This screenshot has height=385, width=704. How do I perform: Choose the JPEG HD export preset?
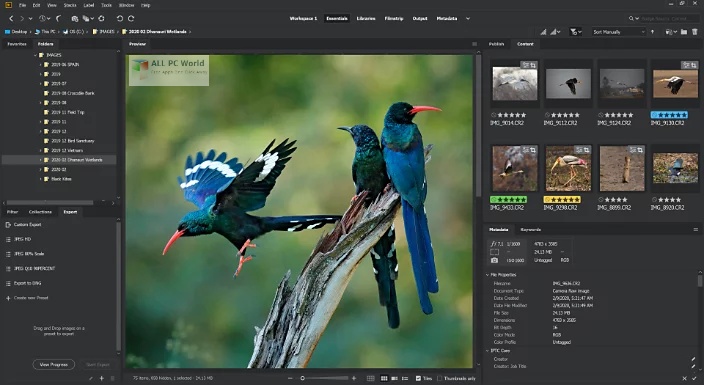pos(22,239)
